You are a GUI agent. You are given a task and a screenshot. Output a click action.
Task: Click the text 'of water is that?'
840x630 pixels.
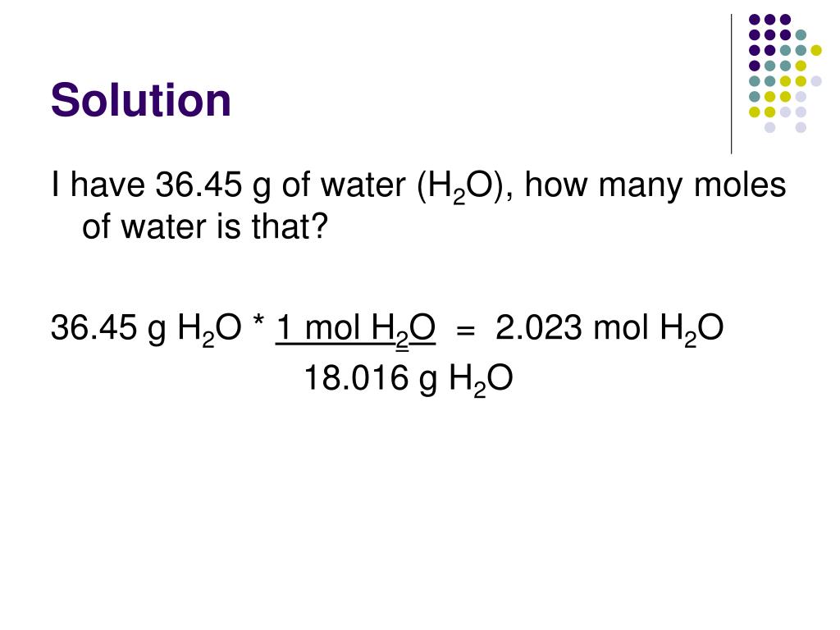[x=204, y=226]
